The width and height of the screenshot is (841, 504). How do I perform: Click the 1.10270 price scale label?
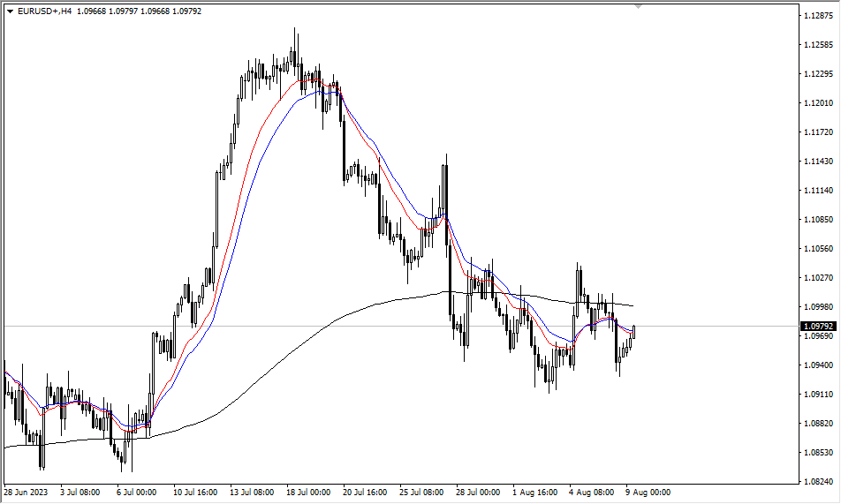[818, 278]
